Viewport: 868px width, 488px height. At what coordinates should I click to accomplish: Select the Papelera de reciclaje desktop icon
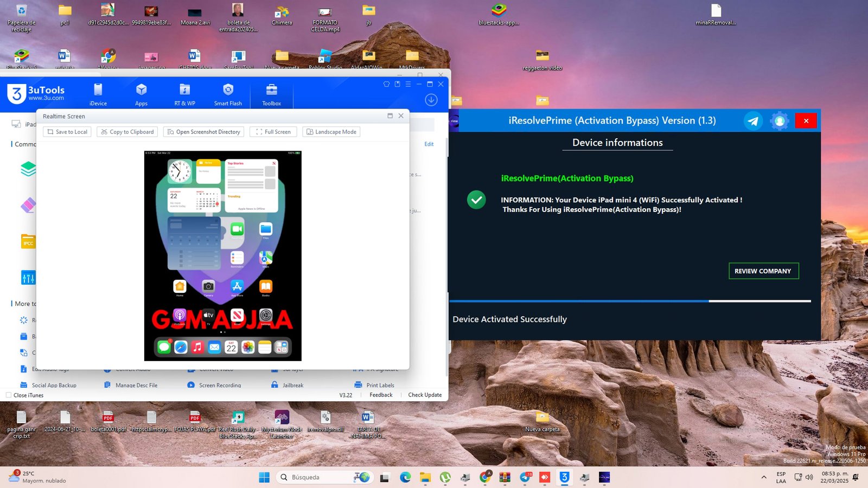(x=21, y=18)
